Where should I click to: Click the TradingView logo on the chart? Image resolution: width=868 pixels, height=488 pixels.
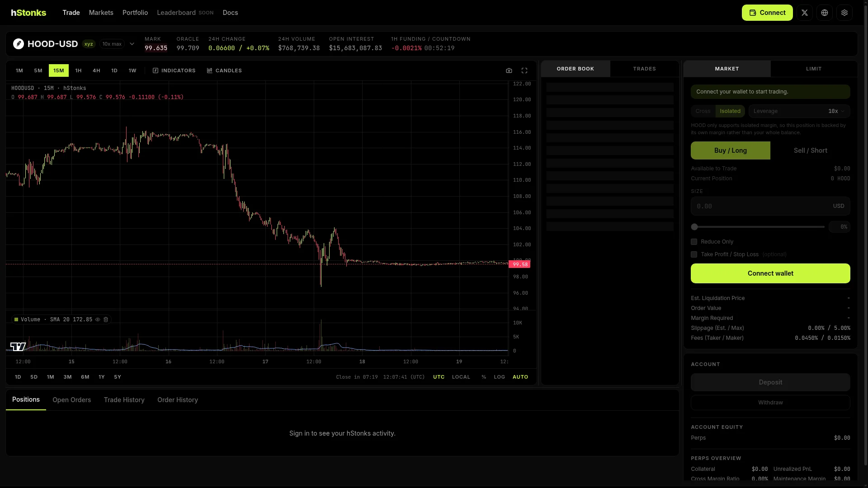pyautogui.click(x=18, y=347)
